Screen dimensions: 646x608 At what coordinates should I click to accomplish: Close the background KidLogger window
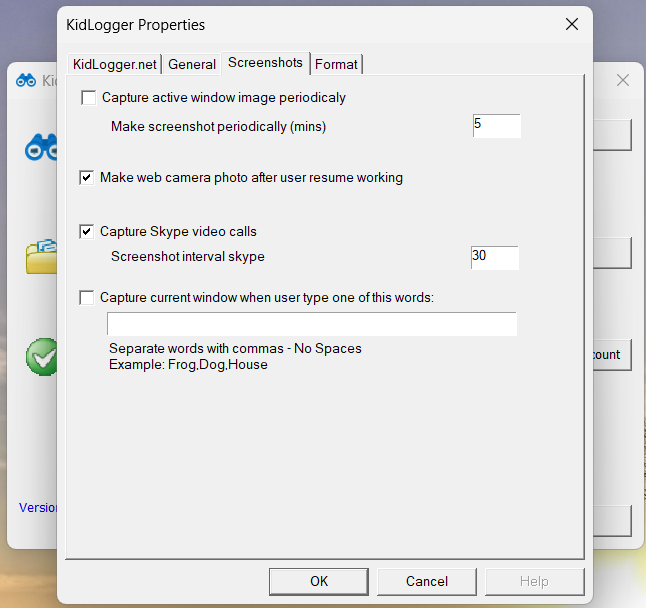pos(623,80)
